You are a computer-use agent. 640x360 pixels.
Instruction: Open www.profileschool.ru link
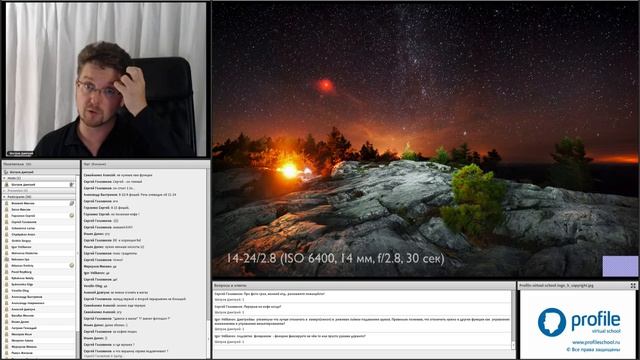click(596, 342)
